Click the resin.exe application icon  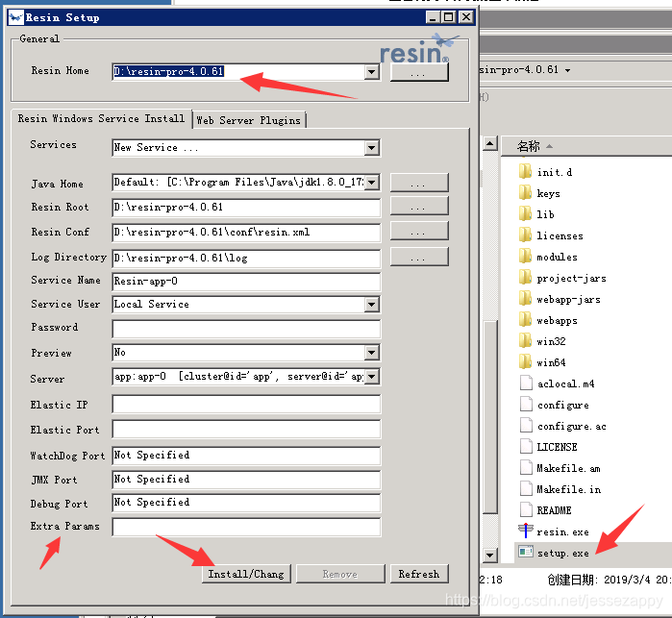[x=526, y=531]
